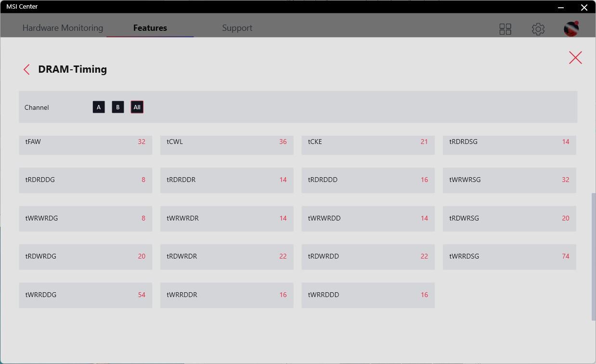Click the Channel label
The image size is (596, 364).
[37, 107]
